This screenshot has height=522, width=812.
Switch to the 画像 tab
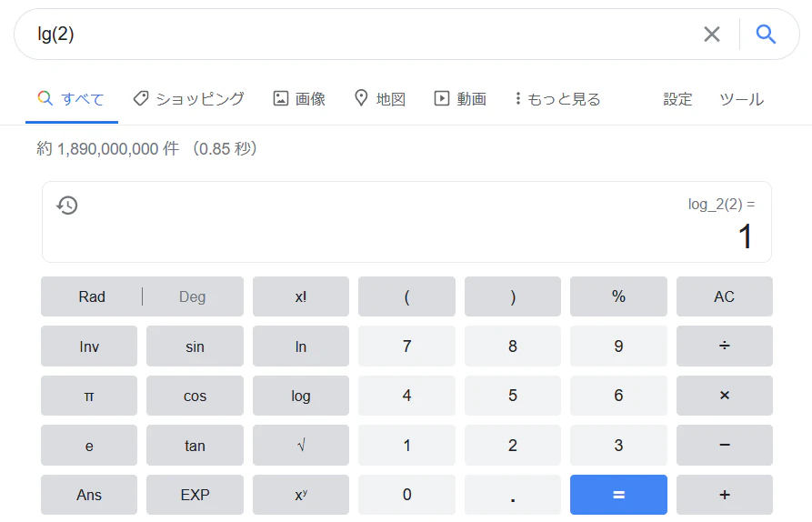299,99
